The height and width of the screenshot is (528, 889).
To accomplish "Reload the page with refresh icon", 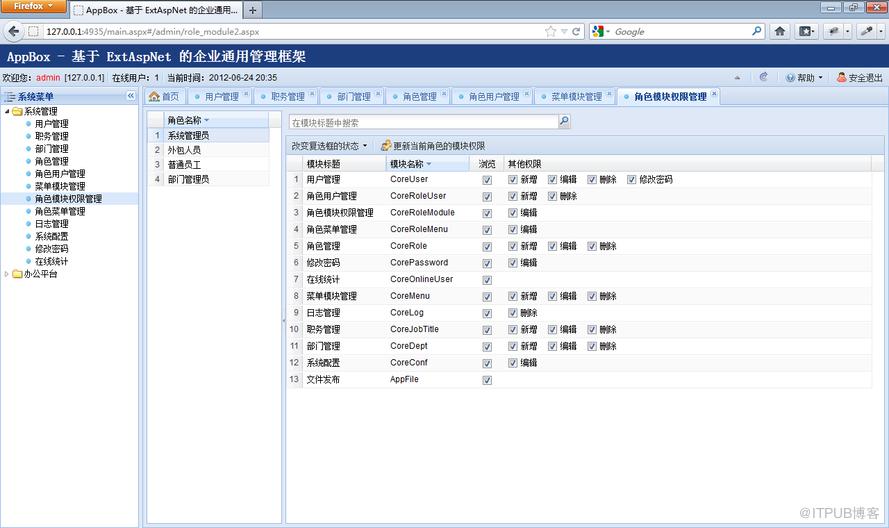I will pos(576,32).
